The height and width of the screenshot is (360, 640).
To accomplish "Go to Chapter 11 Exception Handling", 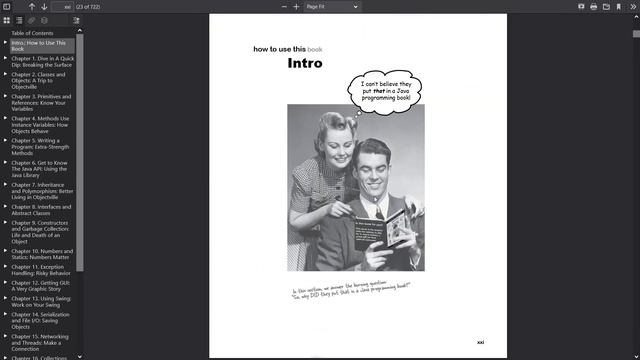I will click(x=41, y=270).
